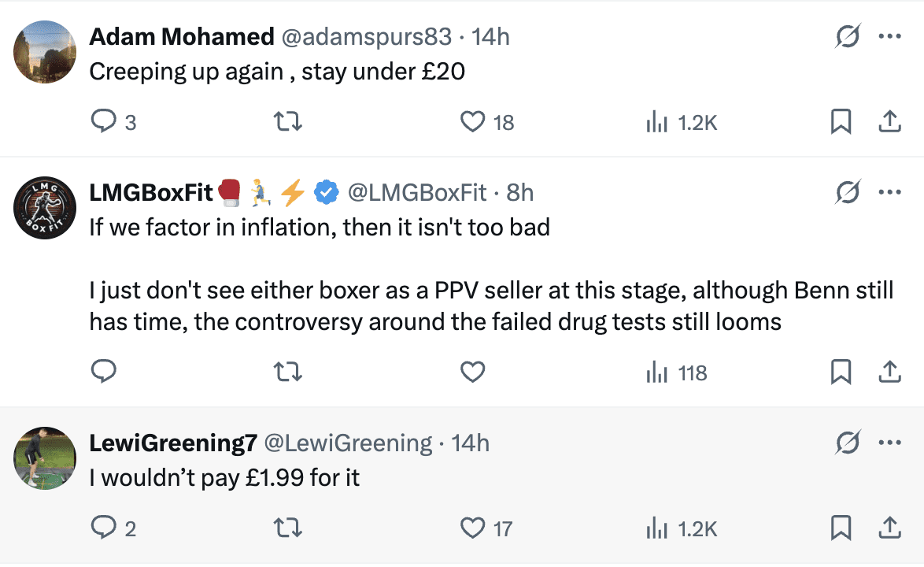Reply to LMGBoxFit's tweet

pyautogui.click(x=105, y=372)
